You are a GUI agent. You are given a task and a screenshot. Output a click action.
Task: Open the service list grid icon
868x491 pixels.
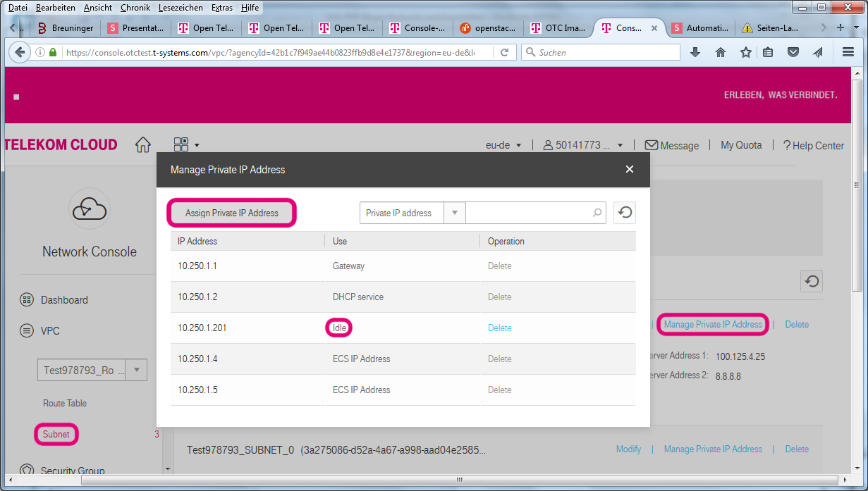[x=181, y=144]
